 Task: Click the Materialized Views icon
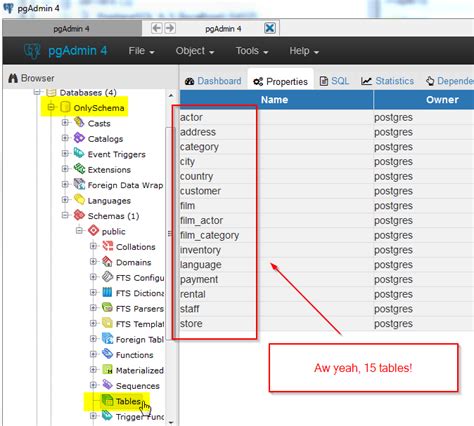point(107,369)
